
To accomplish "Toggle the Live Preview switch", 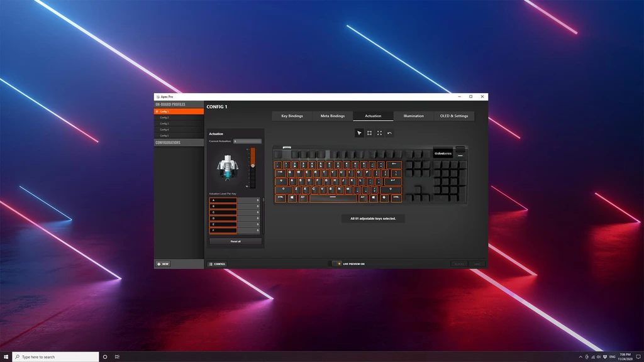I will coord(337,264).
